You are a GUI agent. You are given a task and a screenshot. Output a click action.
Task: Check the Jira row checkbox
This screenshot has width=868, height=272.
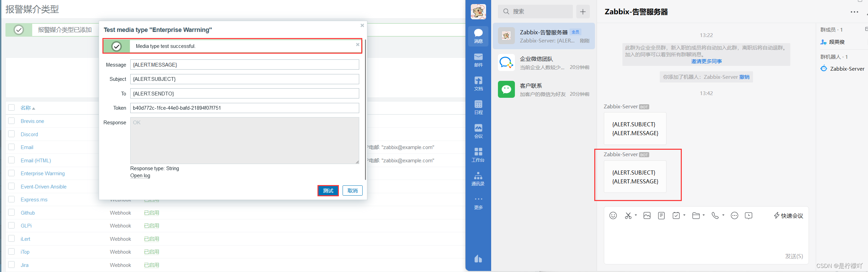(12, 265)
